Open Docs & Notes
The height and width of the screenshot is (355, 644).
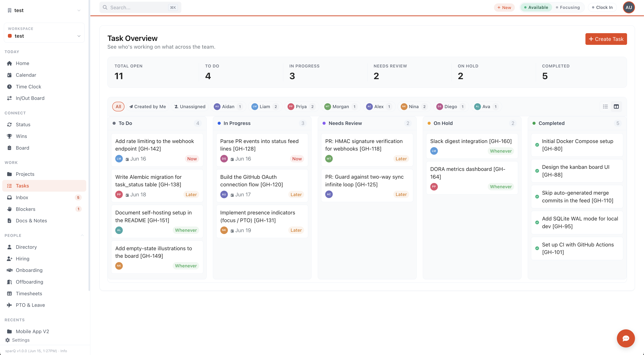click(44, 221)
